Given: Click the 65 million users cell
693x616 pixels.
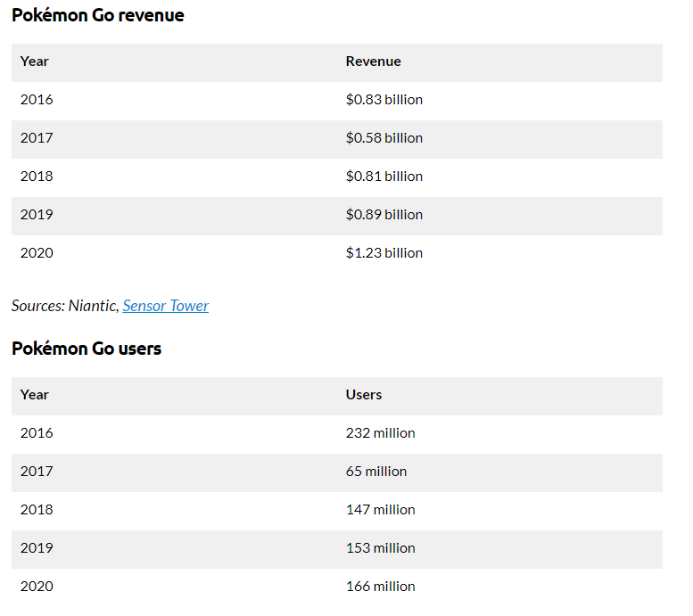Looking at the screenshot, I should coord(376,472).
